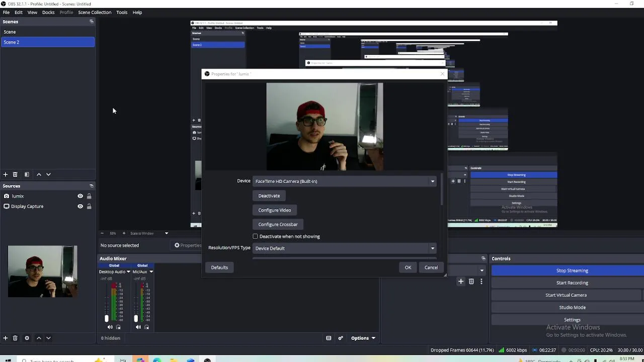
Task: Add a new scene with the plus icon
Action: (x=6, y=174)
